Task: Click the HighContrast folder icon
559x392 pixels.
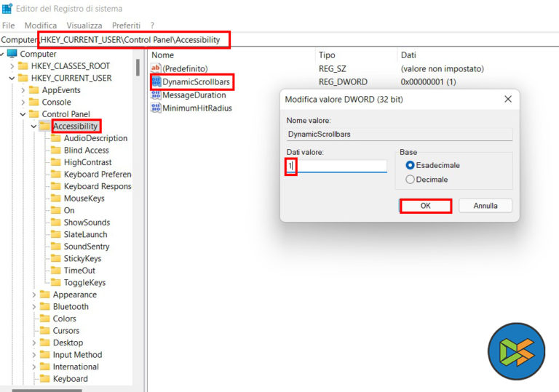Action: point(56,162)
